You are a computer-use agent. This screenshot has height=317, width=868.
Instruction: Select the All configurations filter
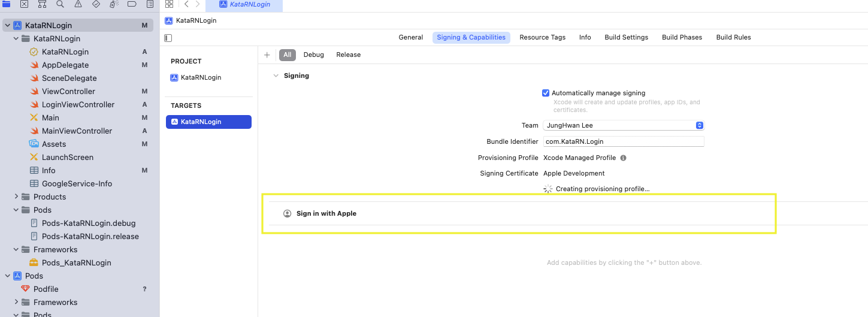(288, 55)
